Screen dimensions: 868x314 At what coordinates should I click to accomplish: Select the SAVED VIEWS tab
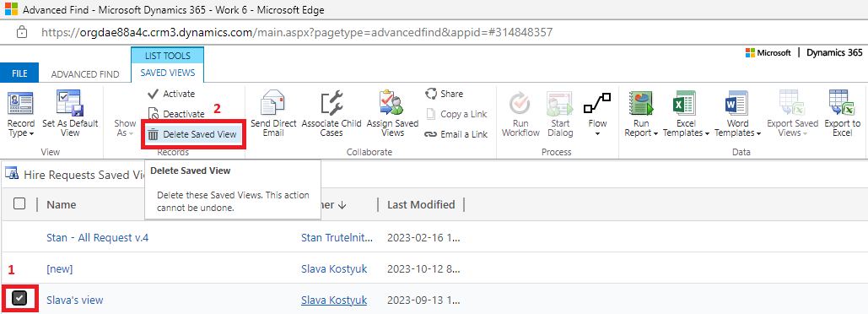[167, 73]
